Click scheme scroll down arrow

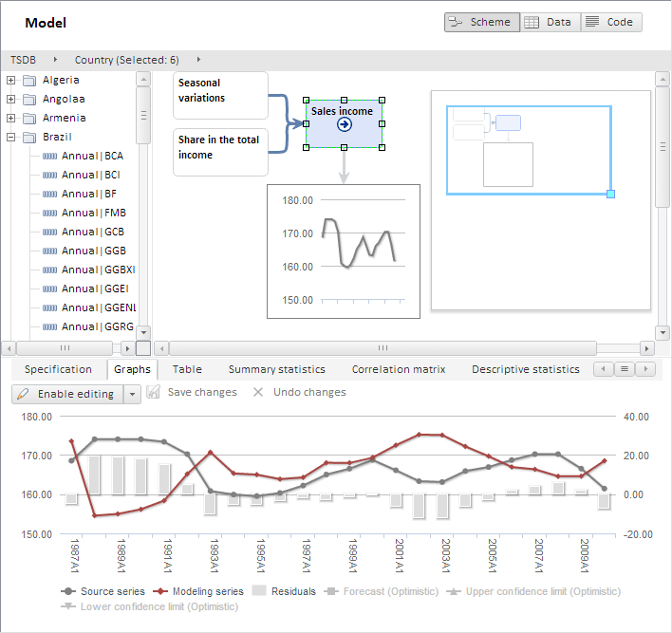(663, 332)
